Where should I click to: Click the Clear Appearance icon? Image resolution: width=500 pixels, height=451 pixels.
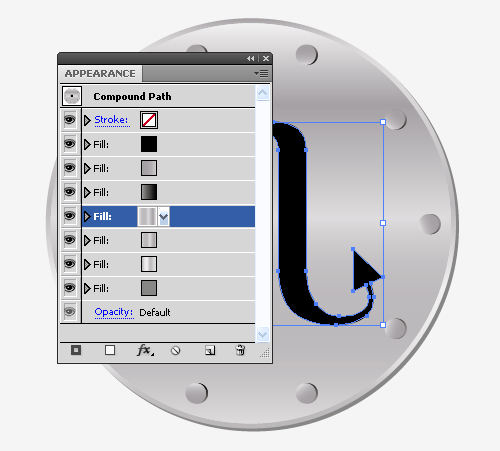pos(176,351)
